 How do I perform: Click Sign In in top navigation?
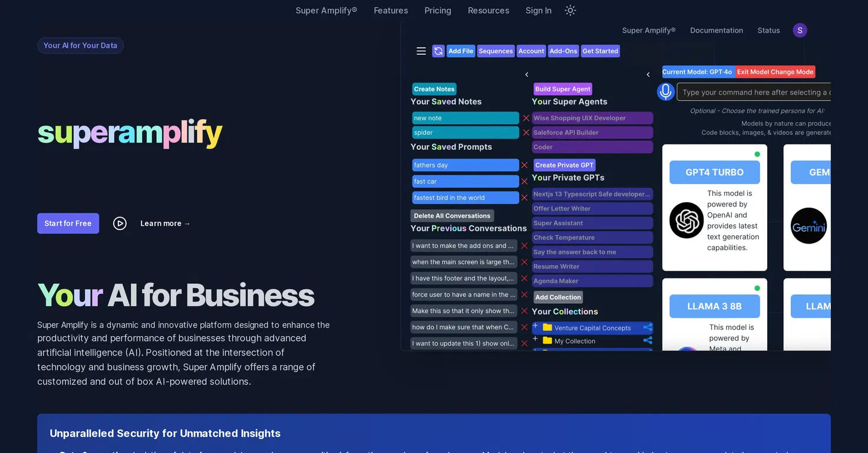[x=539, y=11]
